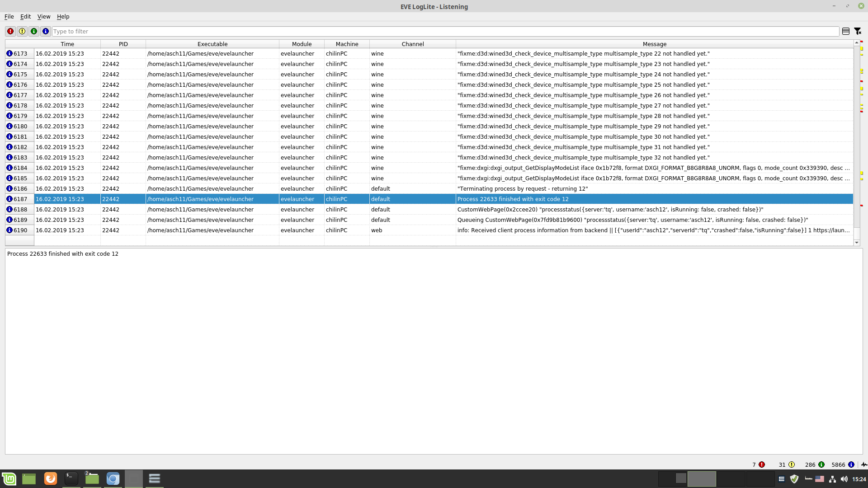This screenshot has height=488, width=868.
Task: Open the terminal from the taskbar
Action: 71,479
